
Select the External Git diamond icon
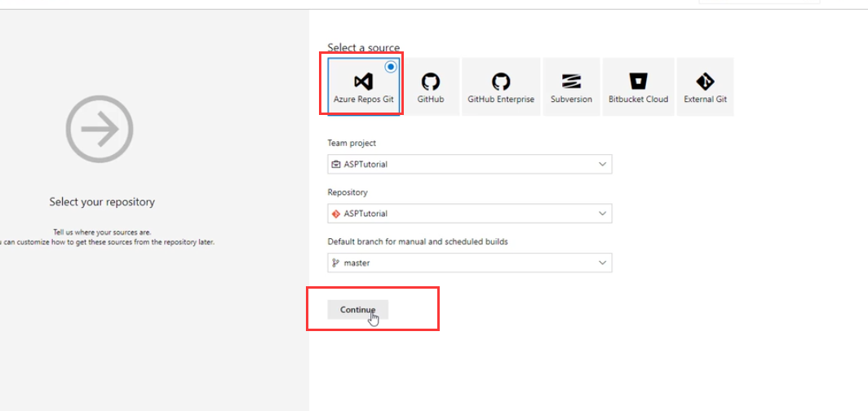click(x=705, y=82)
